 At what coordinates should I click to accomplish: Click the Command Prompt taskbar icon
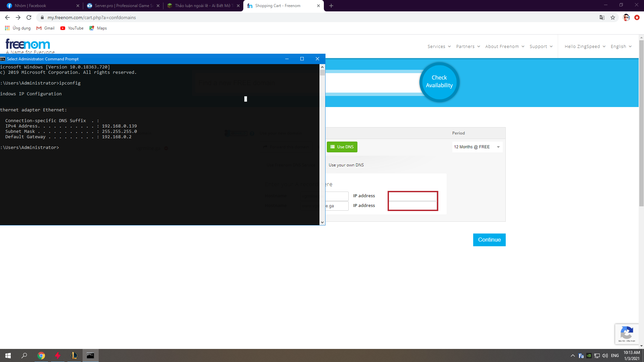(x=91, y=356)
